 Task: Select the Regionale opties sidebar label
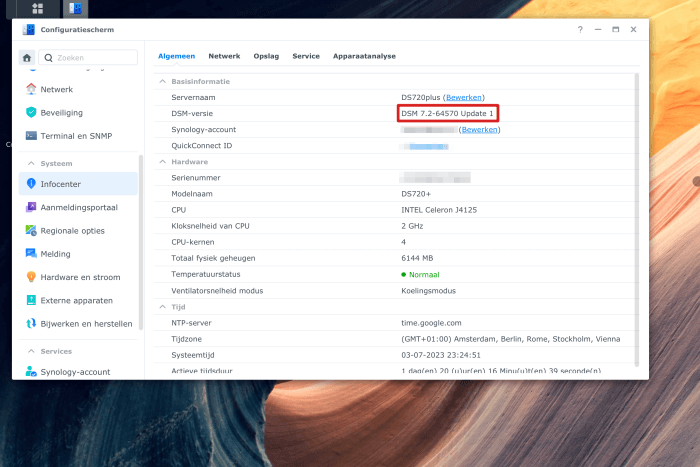pyautogui.click(x=72, y=231)
